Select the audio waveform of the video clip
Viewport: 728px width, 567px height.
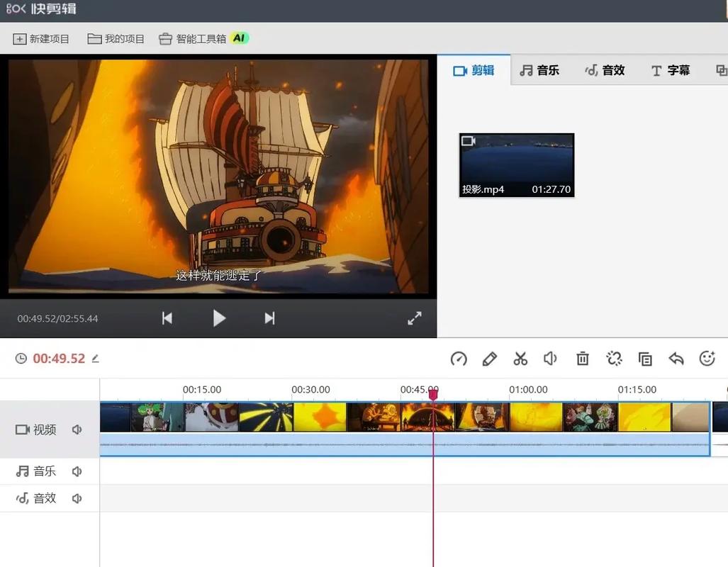405,444
